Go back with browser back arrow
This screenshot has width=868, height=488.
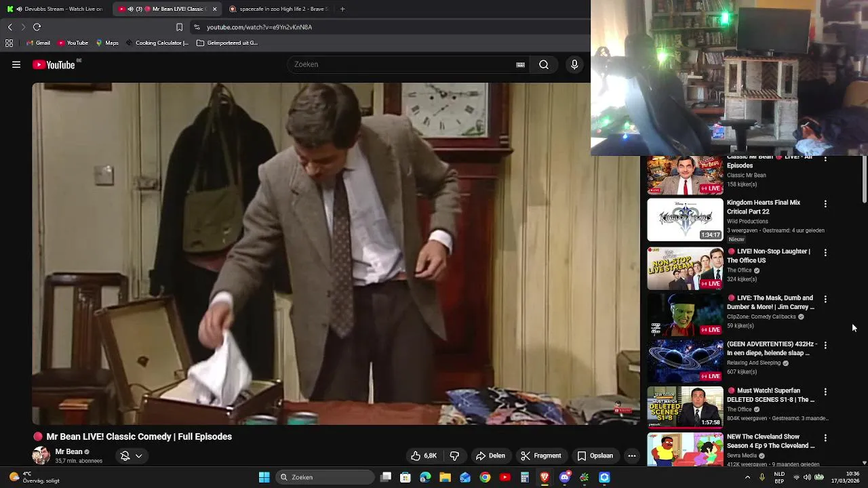coord(9,27)
